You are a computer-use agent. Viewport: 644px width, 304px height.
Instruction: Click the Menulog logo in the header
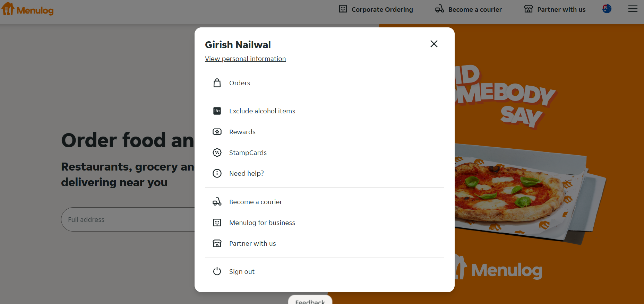[28, 9]
